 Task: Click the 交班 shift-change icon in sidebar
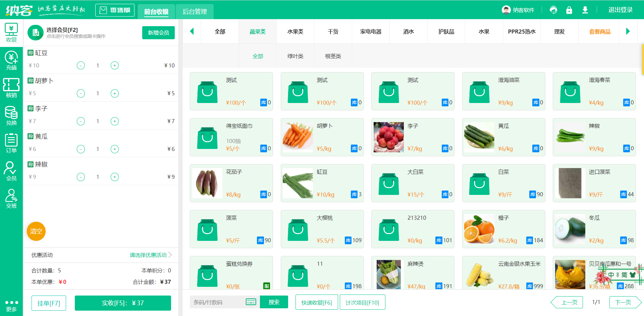[11, 199]
